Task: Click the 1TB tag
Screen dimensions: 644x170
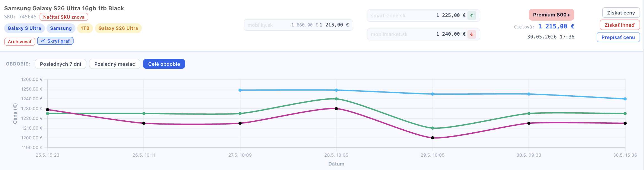Action: point(85,28)
